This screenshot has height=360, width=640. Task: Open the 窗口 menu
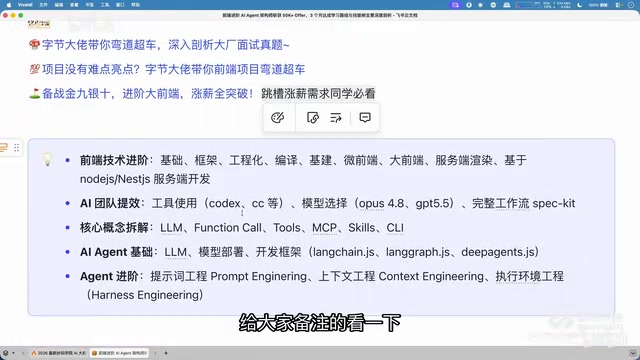[x=120, y=5]
